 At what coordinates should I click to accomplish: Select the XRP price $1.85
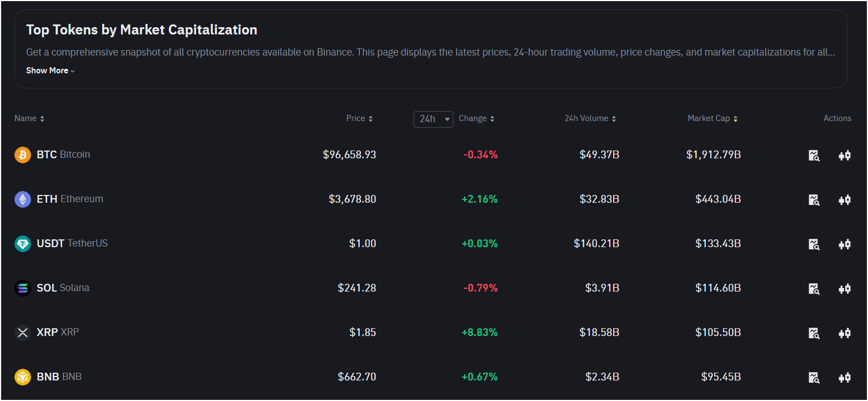coord(363,332)
